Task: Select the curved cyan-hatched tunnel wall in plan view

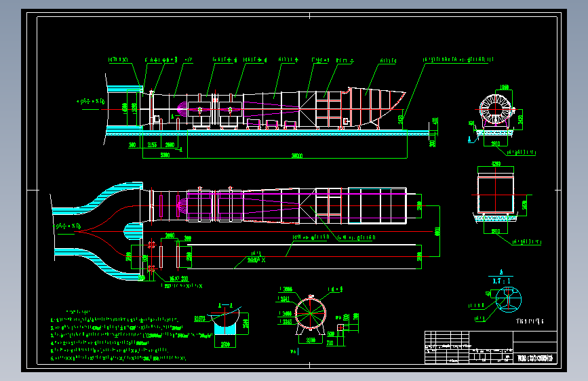Action: (98, 199)
